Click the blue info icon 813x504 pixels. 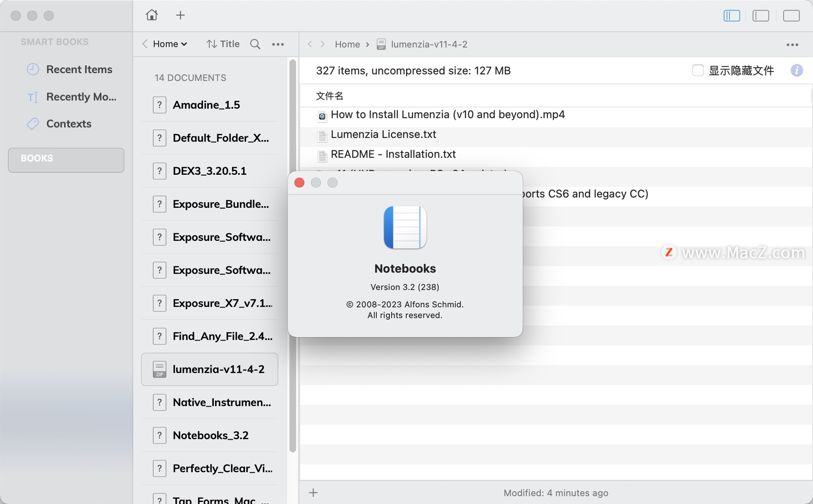click(x=796, y=70)
